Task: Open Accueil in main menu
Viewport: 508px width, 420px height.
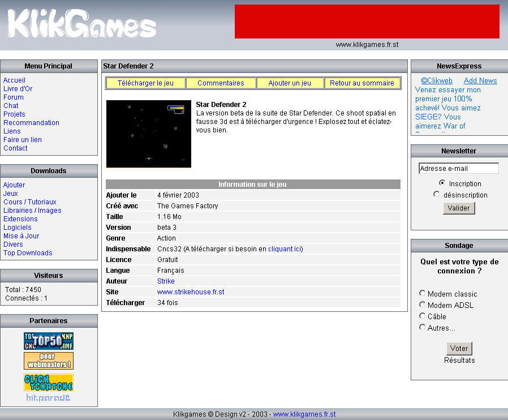Action: click(x=14, y=80)
